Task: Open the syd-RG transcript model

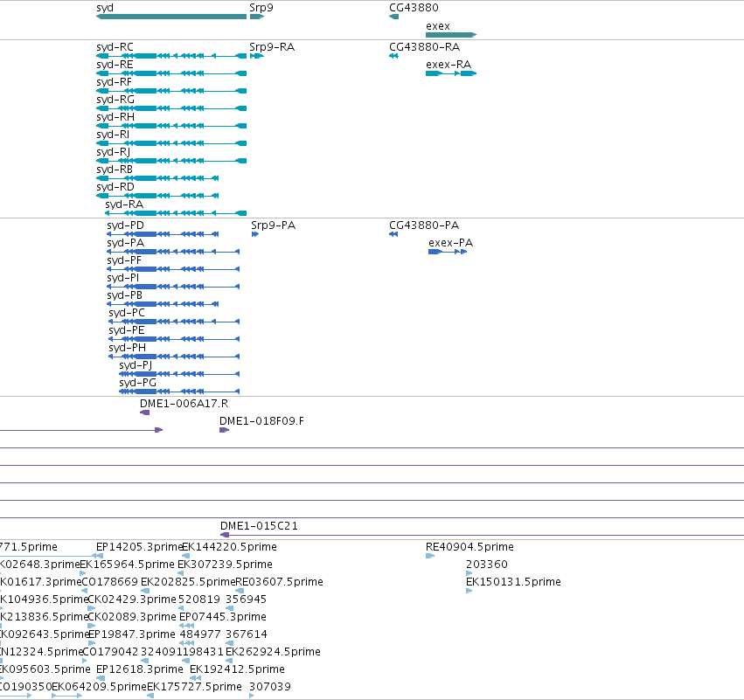Action: coord(171,108)
